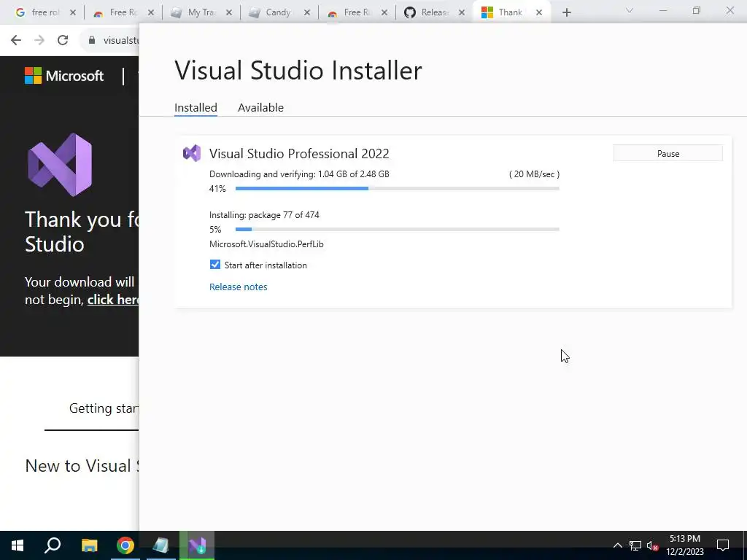The image size is (747, 560).
Task: Close the My Tra tab
Action: tap(228, 13)
